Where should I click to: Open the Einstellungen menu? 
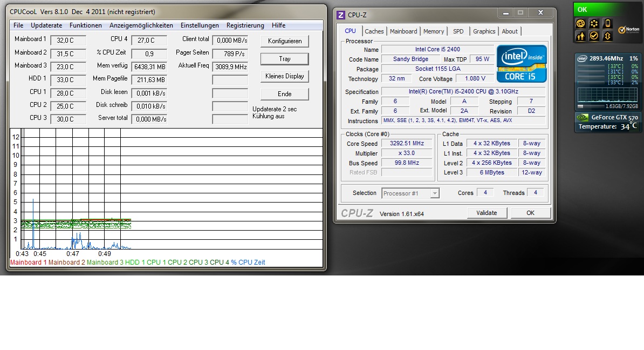[x=200, y=25]
